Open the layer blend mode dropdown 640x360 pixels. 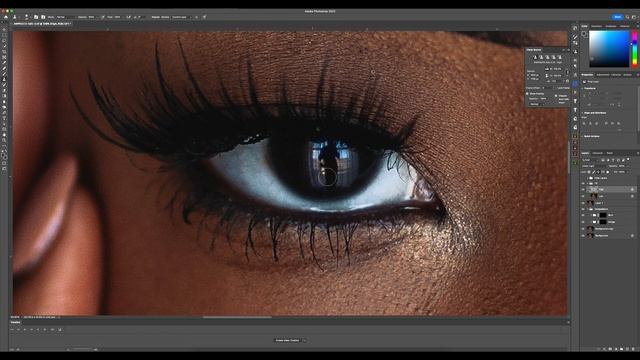pyautogui.click(x=594, y=166)
